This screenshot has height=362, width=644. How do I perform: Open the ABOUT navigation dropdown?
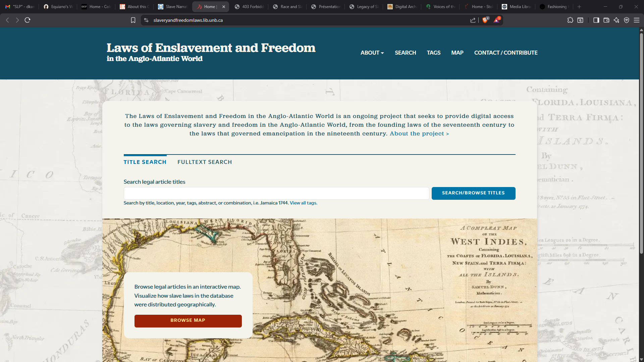pyautogui.click(x=372, y=53)
